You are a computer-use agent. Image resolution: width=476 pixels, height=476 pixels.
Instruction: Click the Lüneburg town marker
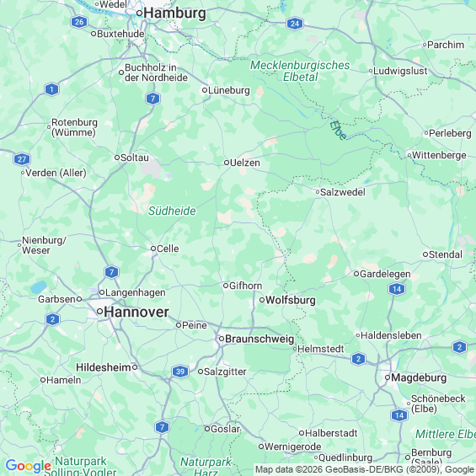click(205, 90)
